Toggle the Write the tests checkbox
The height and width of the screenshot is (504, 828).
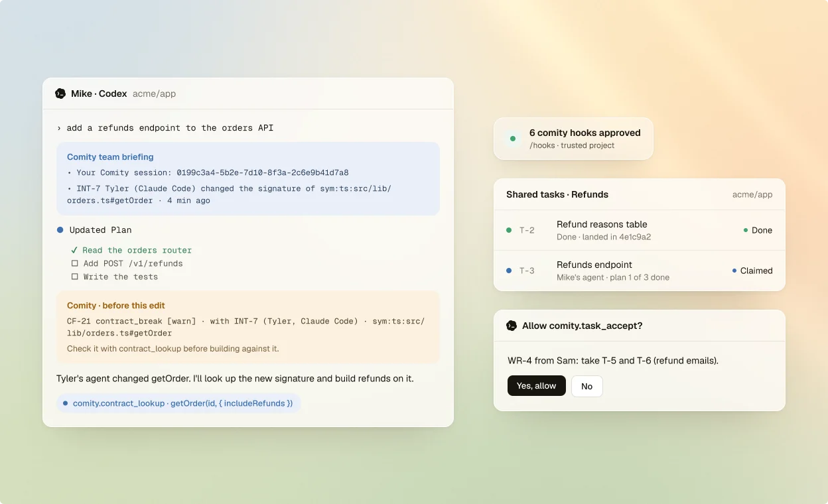click(75, 277)
